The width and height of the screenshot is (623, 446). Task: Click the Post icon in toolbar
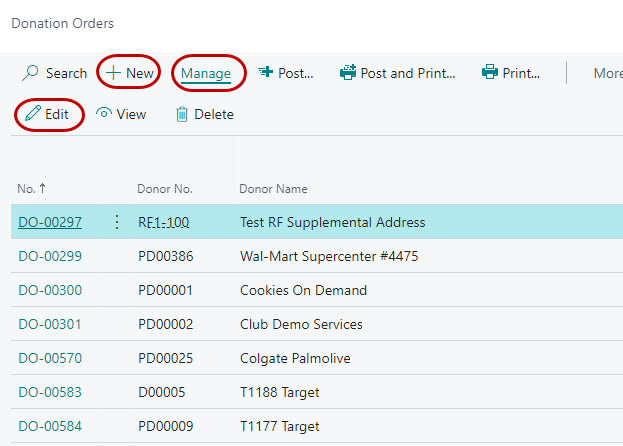click(266, 73)
